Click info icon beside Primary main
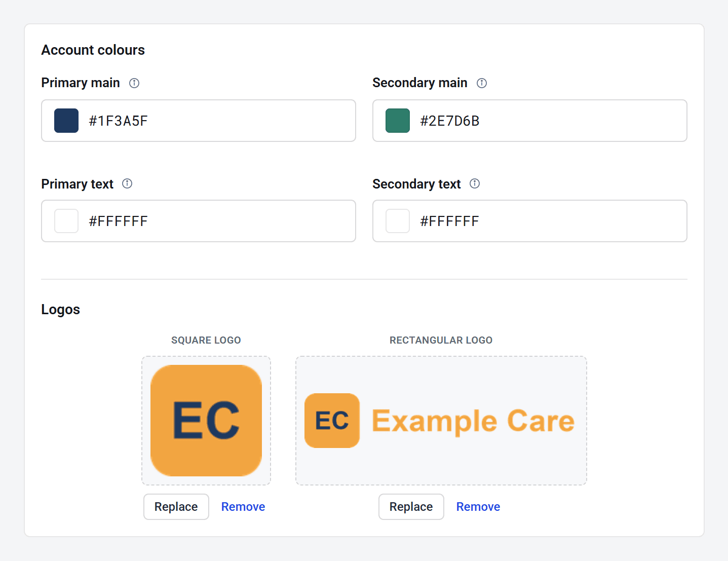728x561 pixels. 134,83
